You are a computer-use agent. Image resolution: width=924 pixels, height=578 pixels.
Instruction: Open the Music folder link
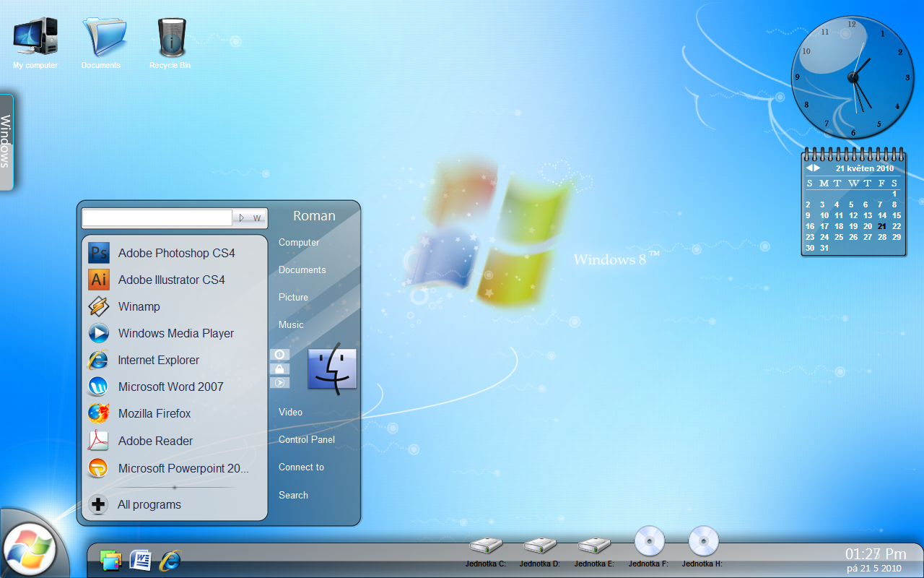(292, 325)
